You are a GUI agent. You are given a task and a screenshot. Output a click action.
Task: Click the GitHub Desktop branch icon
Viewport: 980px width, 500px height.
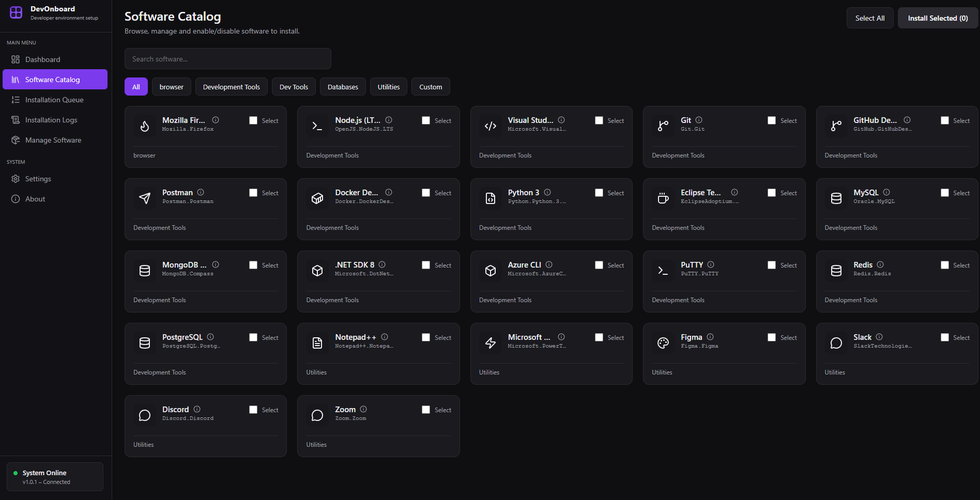[x=836, y=126]
